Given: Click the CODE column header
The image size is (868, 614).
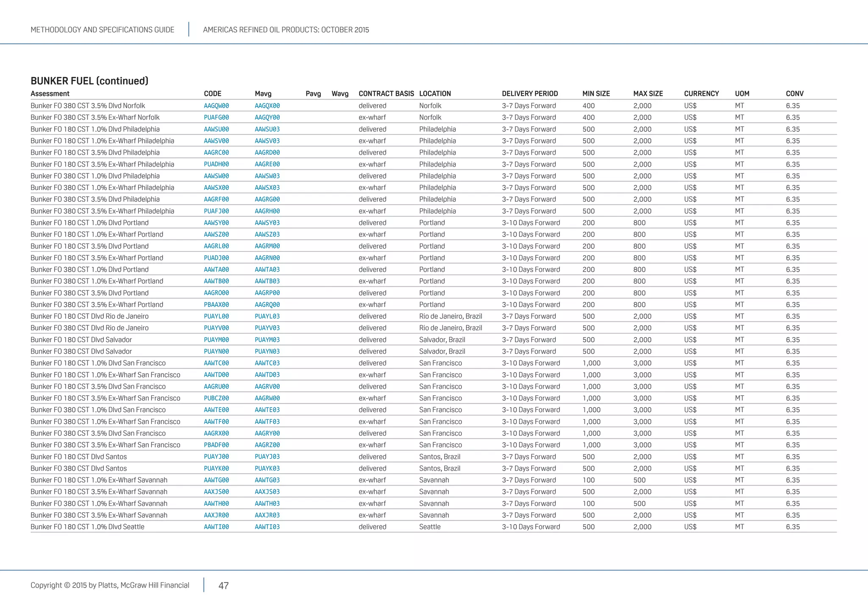Looking at the screenshot, I should click(212, 94).
